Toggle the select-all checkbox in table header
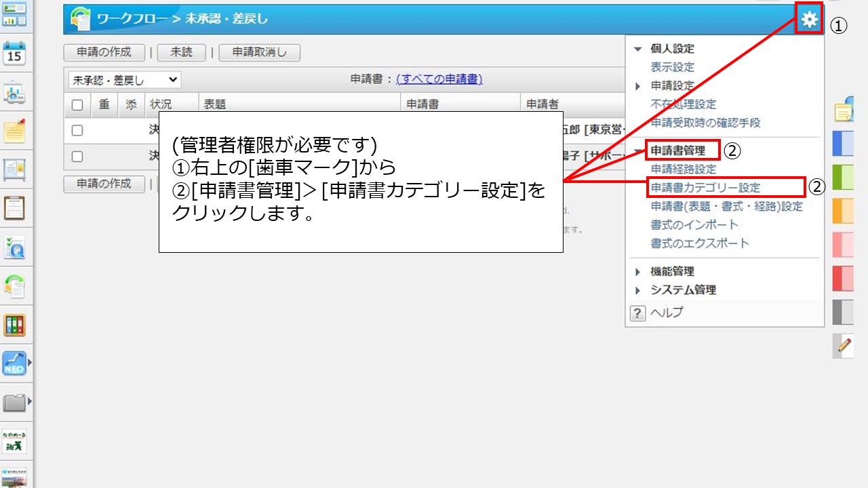The height and width of the screenshot is (488, 868). (x=77, y=104)
